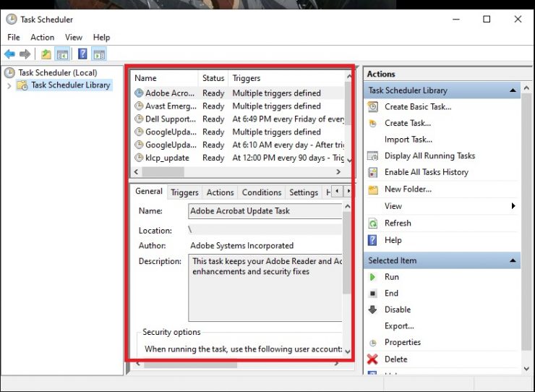Screen dimensions: 535x392
Task: Click the Name field with Adobe Acrobat Update Task
Action: tap(265, 211)
